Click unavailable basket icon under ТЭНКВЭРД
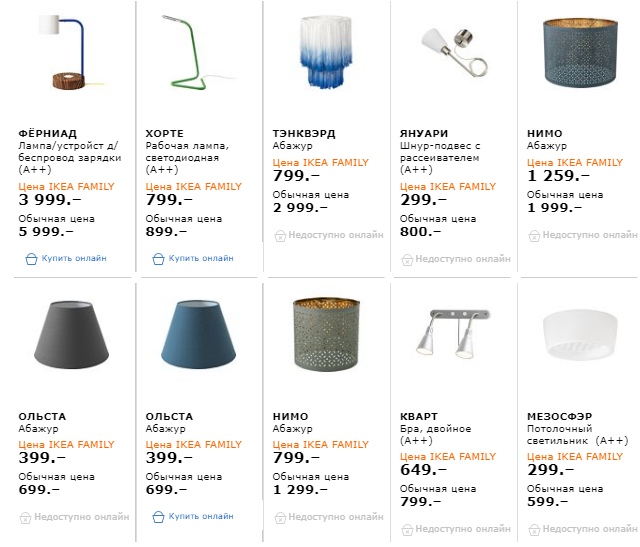 coord(280,236)
